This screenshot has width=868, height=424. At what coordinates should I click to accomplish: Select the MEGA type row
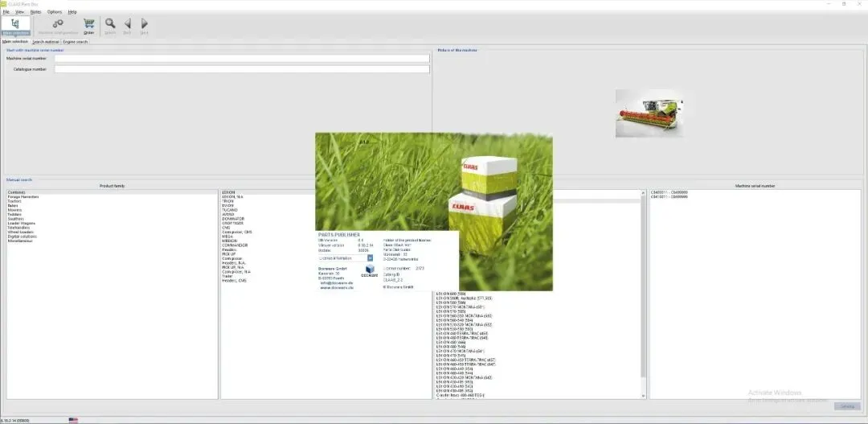pos(268,237)
